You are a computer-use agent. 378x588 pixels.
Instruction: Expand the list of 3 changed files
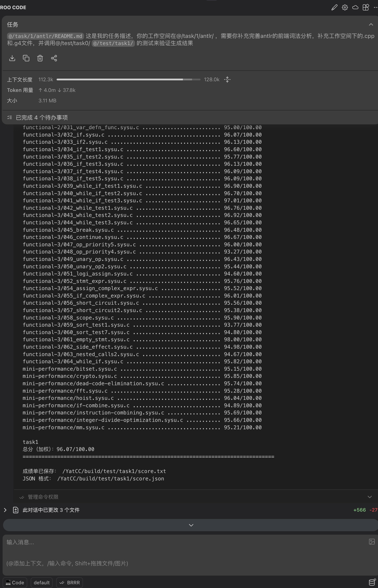point(5,510)
